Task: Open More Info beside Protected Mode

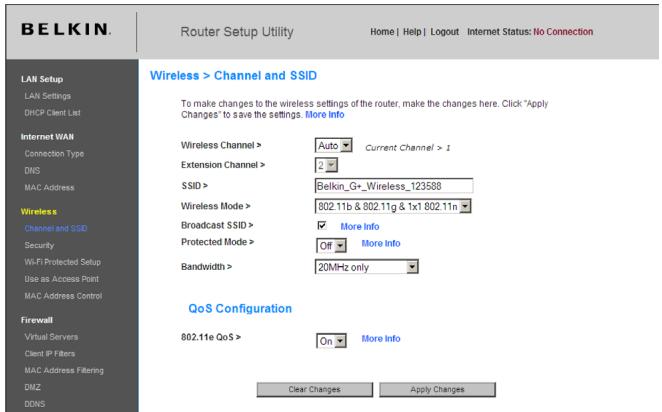Action: (x=381, y=244)
